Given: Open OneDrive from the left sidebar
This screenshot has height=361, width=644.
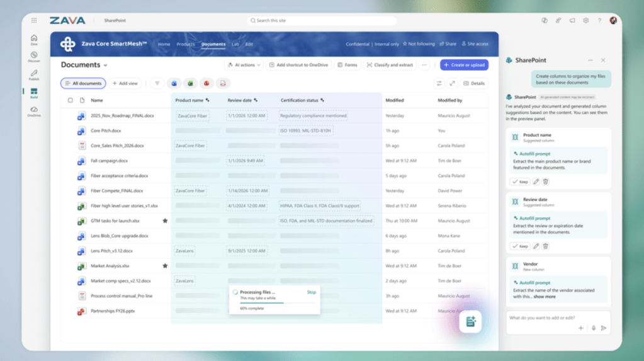Looking at the screenshot, I should point(33,111).
